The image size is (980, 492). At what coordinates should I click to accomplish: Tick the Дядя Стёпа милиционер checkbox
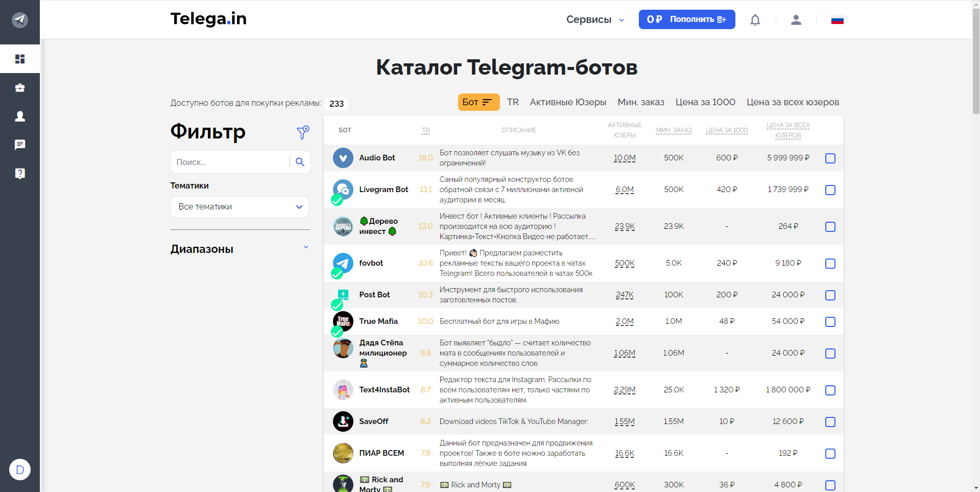click(830, 354)
